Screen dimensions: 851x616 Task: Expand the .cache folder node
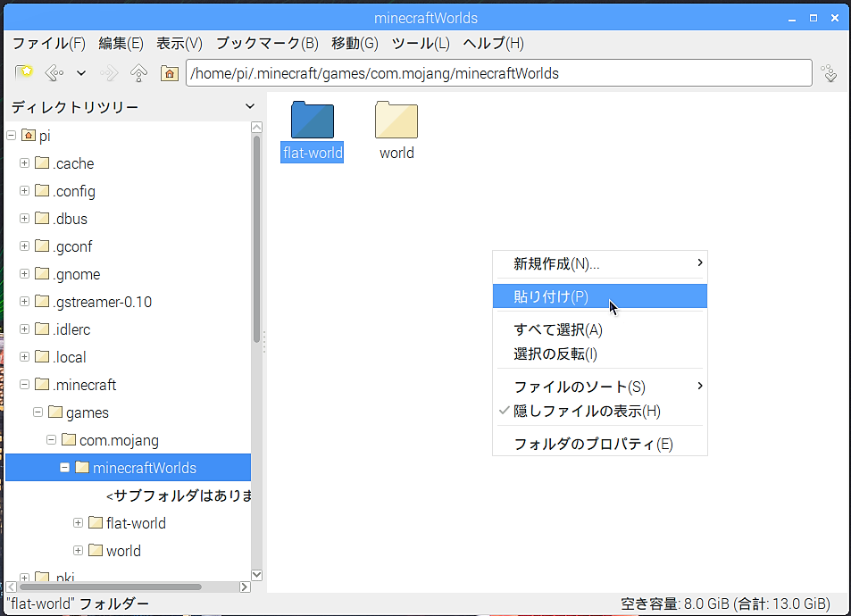click(x=24, y=162)
